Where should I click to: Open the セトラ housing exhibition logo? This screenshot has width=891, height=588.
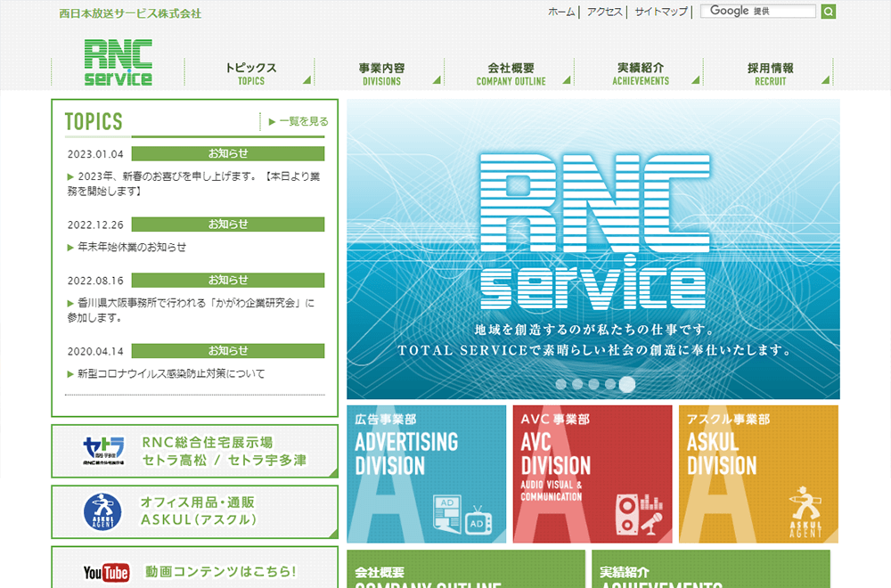(103, 451)
